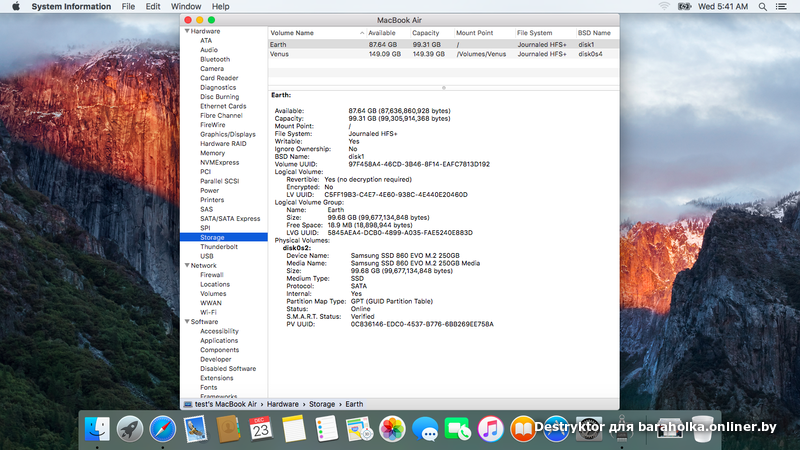This screenshot has width=800, height=450.
Task: Open the Edit menu
Action: [153, 6]
